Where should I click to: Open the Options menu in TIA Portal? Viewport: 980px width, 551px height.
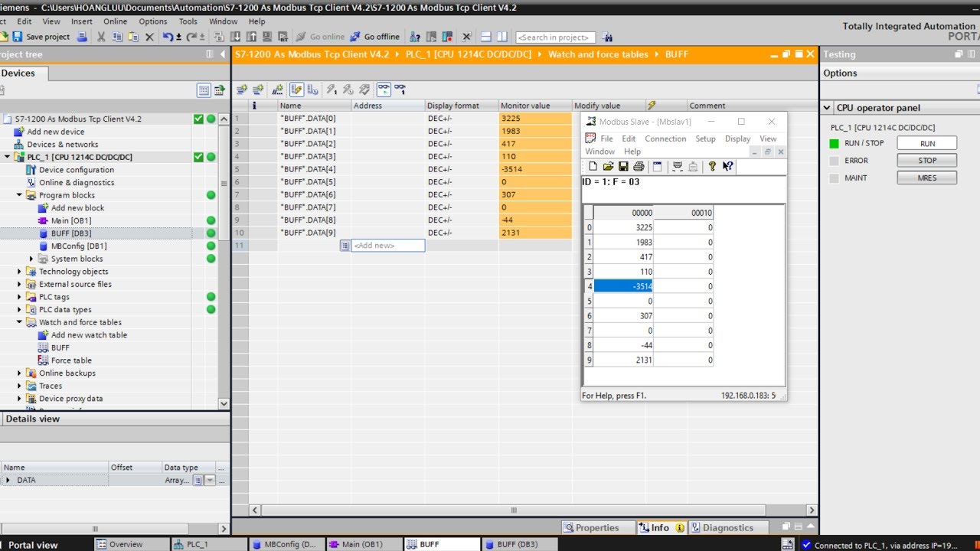pos(153,21)
